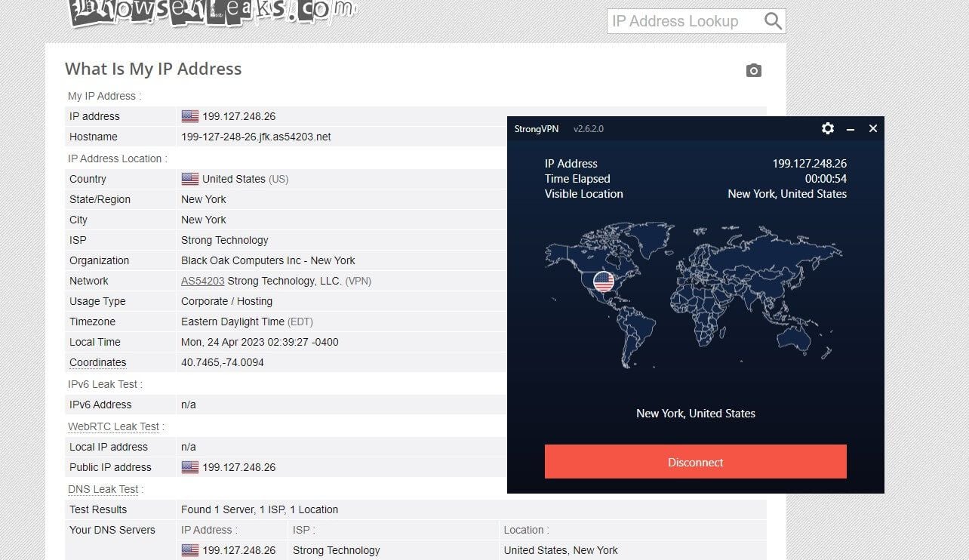Viewport: 969px width, 560px height.
Task: Click the flag beside Public IP address
Action: (190, 467)
